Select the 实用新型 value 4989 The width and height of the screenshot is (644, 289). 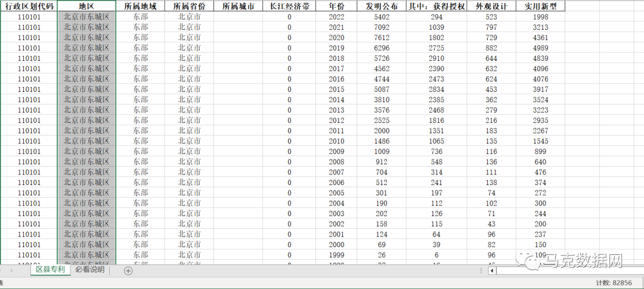tap(540, 48)
